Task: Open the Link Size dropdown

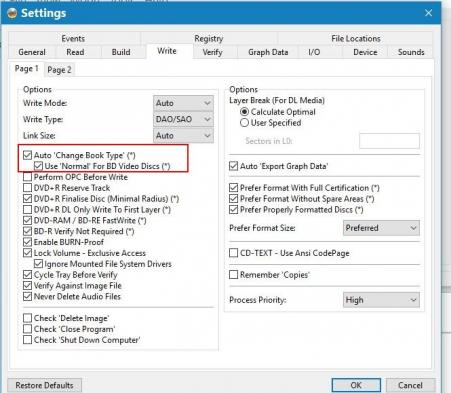Action: (x=183, y=136)
